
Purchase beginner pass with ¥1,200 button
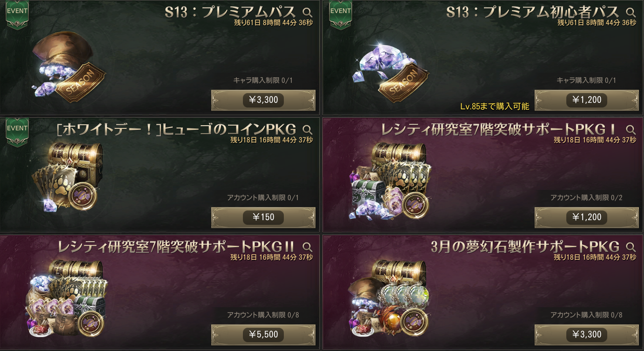[587, 100]
